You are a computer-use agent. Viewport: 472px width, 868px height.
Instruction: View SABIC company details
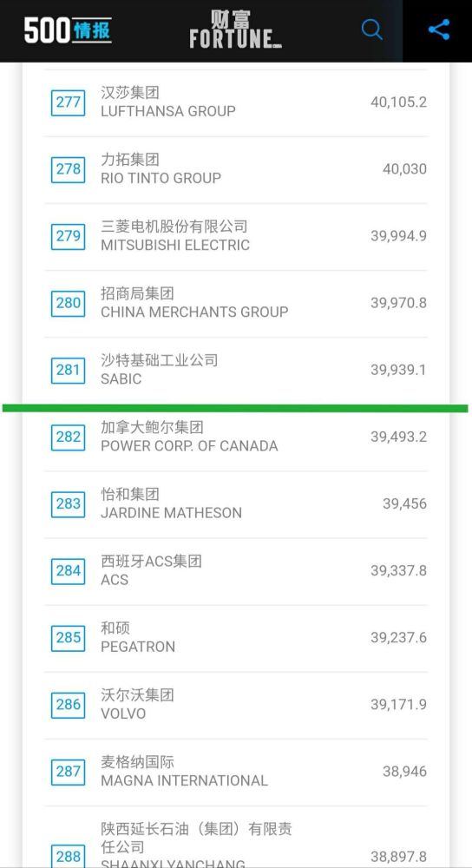236,371
